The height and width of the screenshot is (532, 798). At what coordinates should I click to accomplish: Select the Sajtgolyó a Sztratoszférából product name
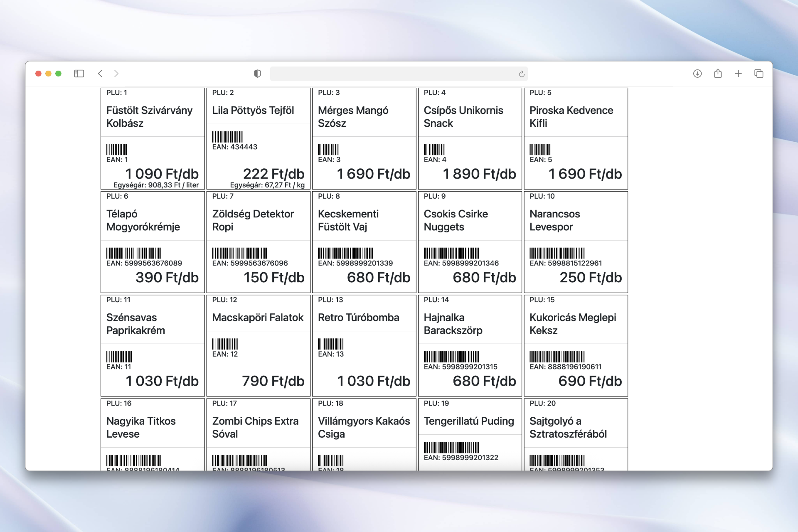pos(568,427)
